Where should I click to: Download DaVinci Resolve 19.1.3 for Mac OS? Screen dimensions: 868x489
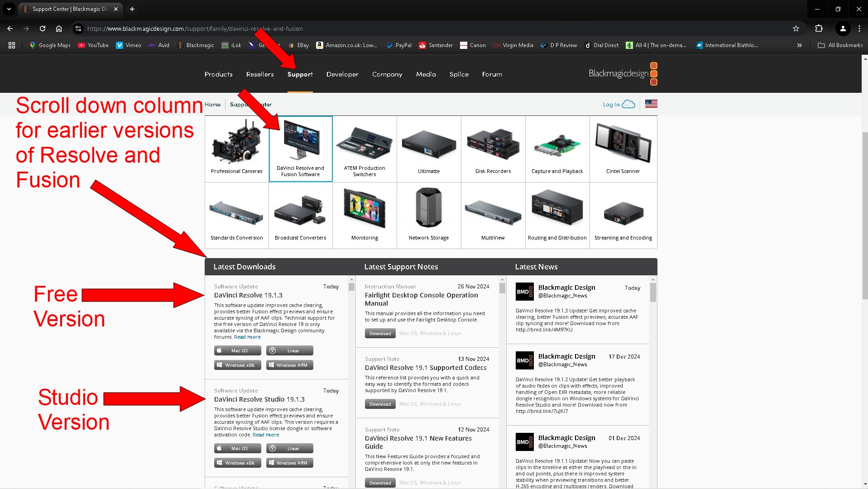(238, 350)
